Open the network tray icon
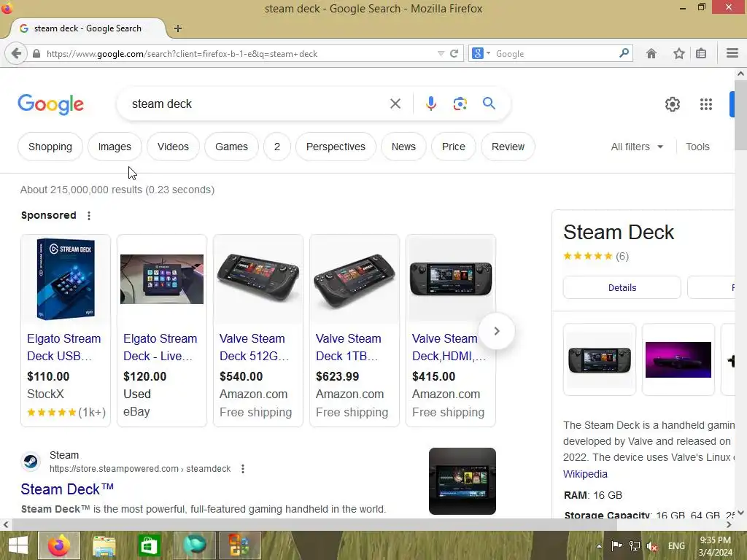The width and height of the screenshot is (747, 560). (635, 545)
